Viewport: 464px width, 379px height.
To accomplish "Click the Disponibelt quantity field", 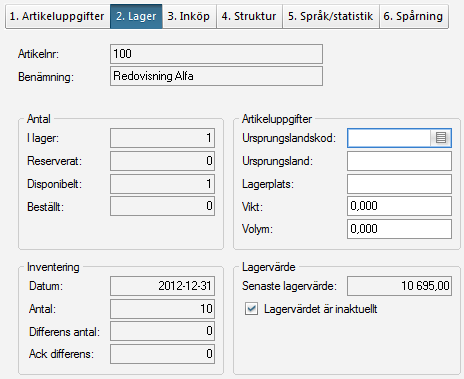I will point(162,184).
